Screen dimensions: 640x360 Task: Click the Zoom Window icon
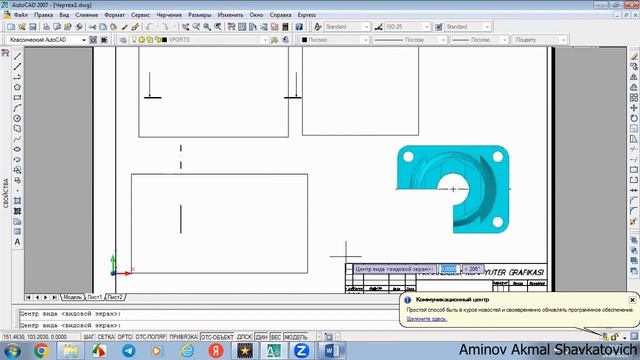(207, 27)
